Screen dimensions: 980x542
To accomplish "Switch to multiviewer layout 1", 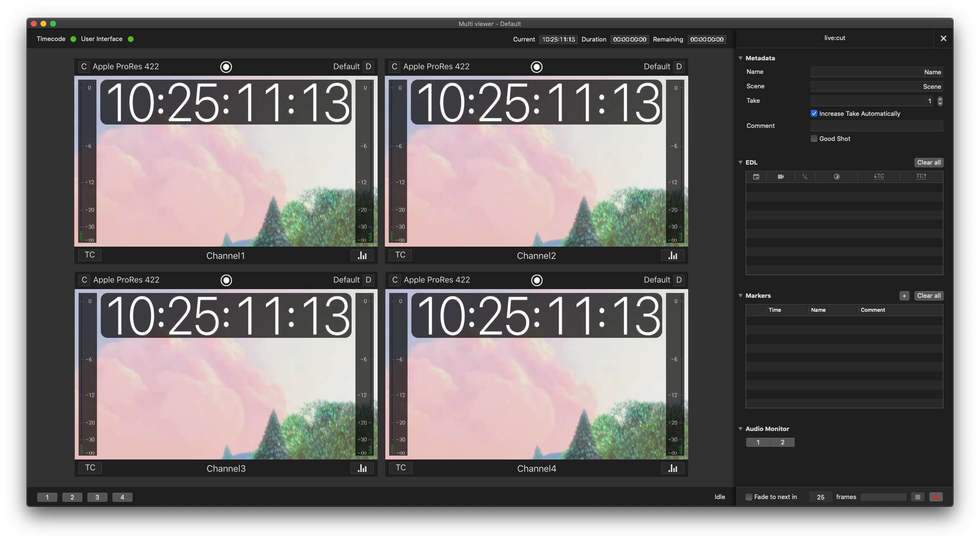I will [47, 497].
